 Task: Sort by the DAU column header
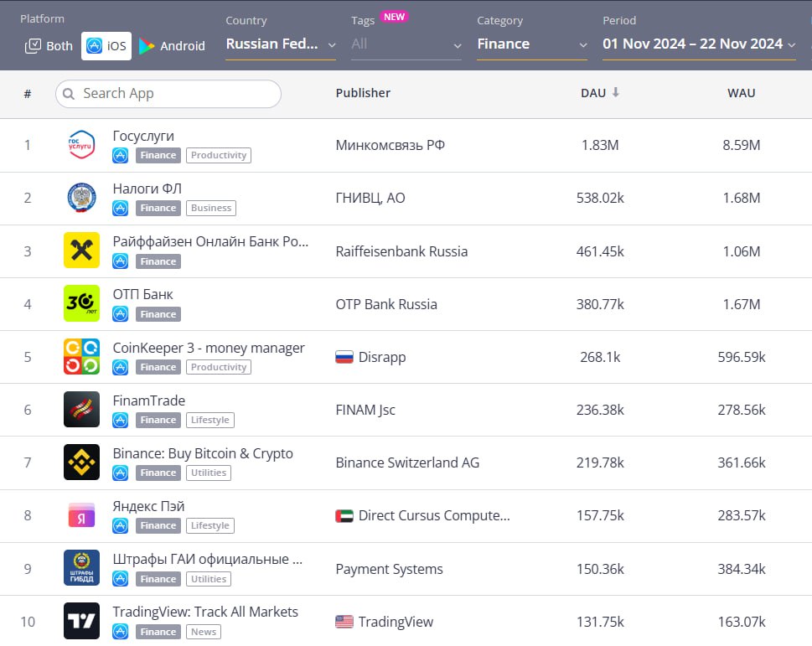pos(593,93)
